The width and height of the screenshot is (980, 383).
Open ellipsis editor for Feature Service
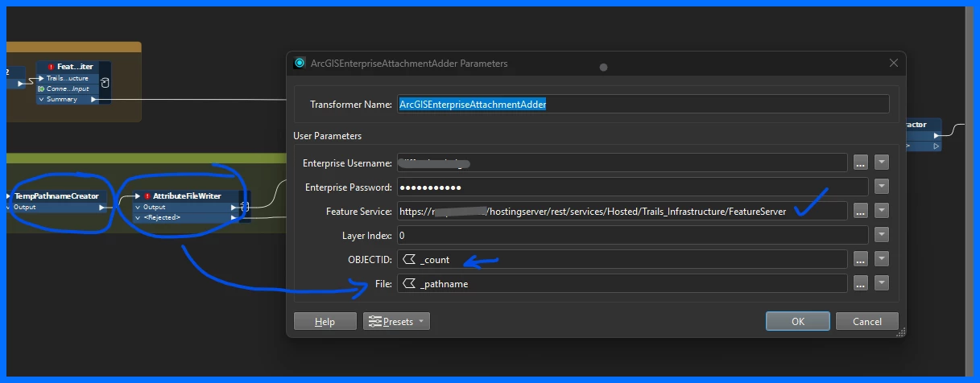click(x=861, y=211)
